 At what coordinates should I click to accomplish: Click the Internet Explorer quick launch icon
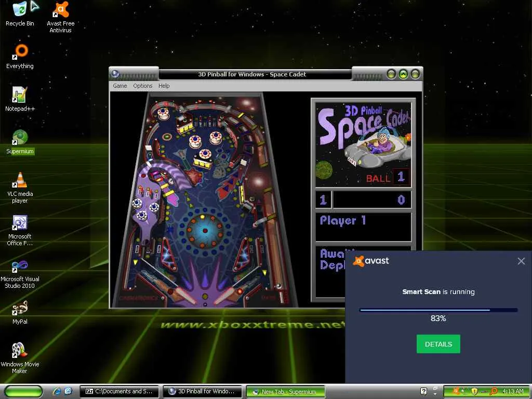tap(57, 391)
